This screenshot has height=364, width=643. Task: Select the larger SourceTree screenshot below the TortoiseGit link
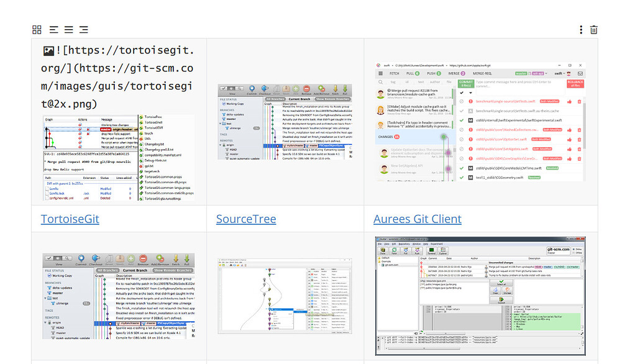(119, 296)
